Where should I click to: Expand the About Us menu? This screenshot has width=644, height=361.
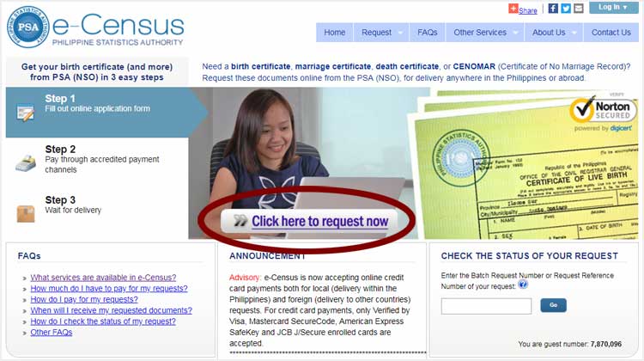coord(554,33)
